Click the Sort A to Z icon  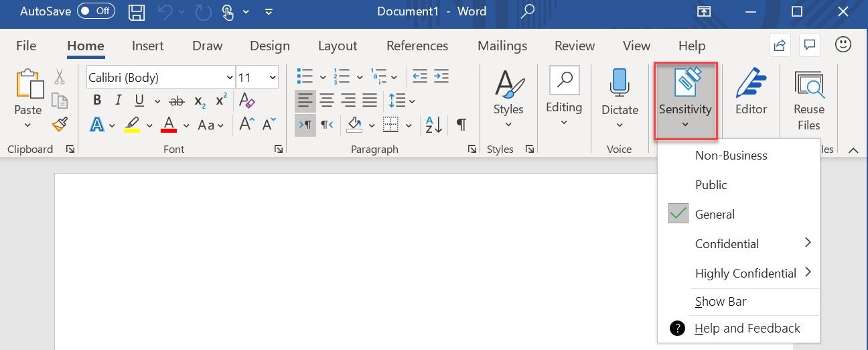click(433, 125)
